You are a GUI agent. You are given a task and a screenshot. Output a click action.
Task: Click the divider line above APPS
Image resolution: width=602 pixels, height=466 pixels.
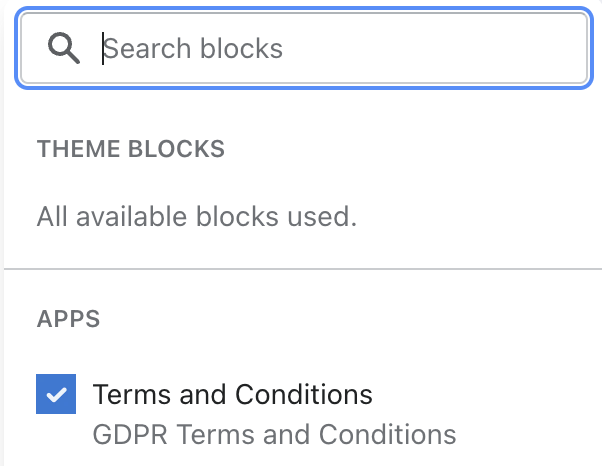pos(303,269)
